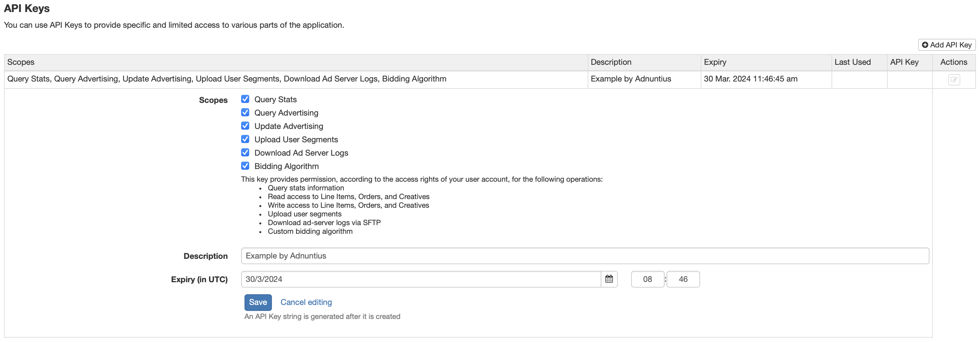Click the Expiry table column header

(715, 62)
